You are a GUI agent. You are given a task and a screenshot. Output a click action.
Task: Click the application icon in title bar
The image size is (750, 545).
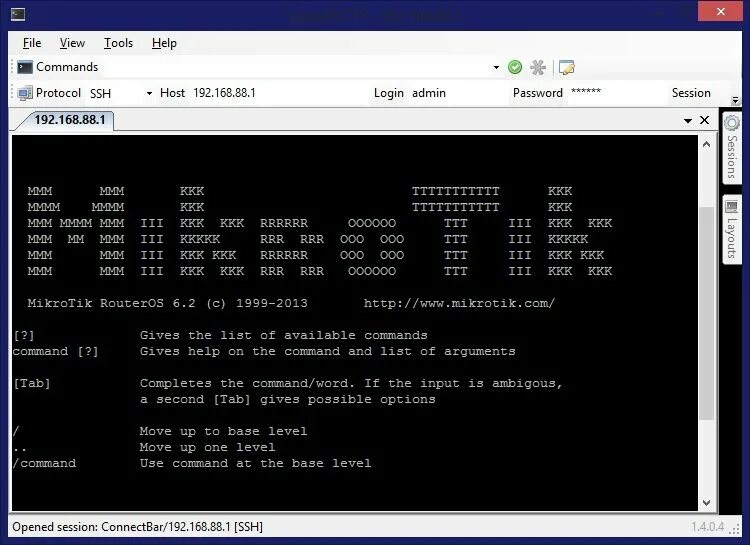18,14
